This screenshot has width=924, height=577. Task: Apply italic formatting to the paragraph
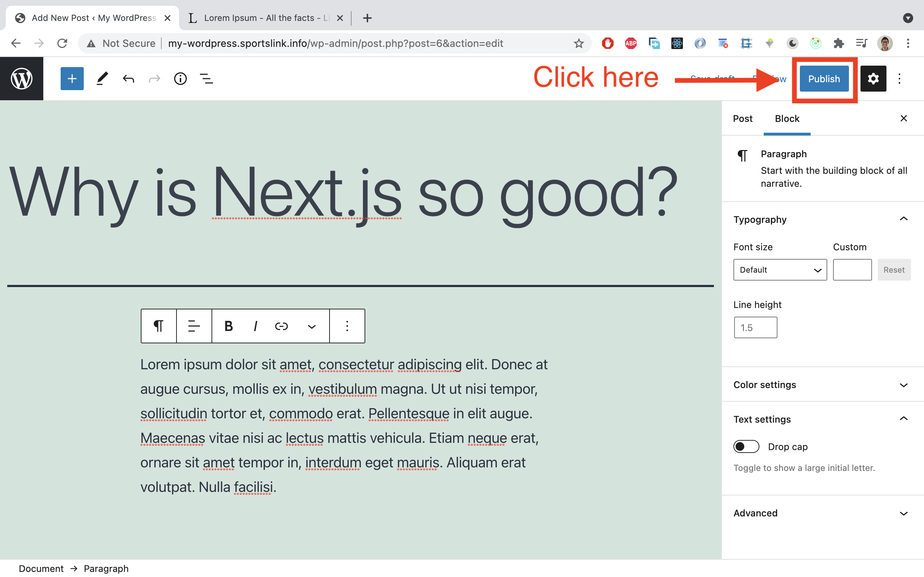[x=255, y=326]
